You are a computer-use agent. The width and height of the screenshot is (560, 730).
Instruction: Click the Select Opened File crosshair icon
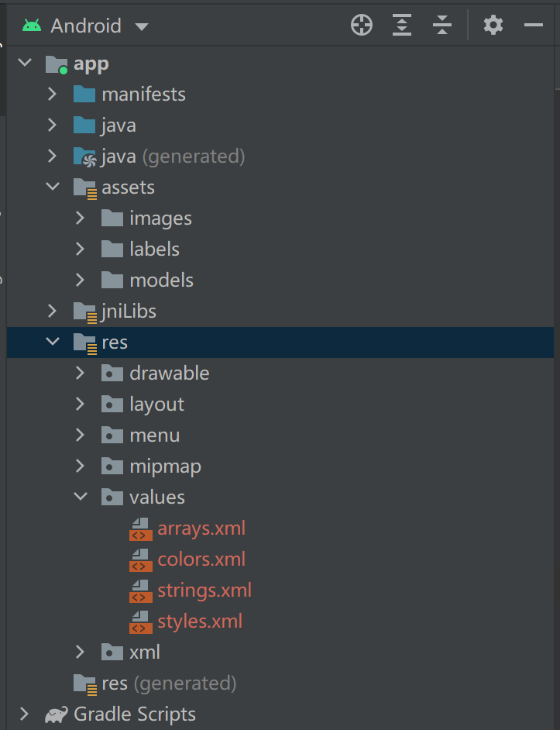click(361, 25)
